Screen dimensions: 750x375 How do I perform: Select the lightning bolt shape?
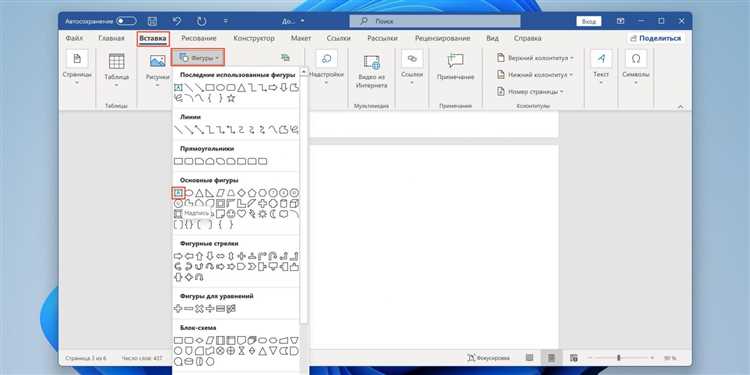[252, 213]
